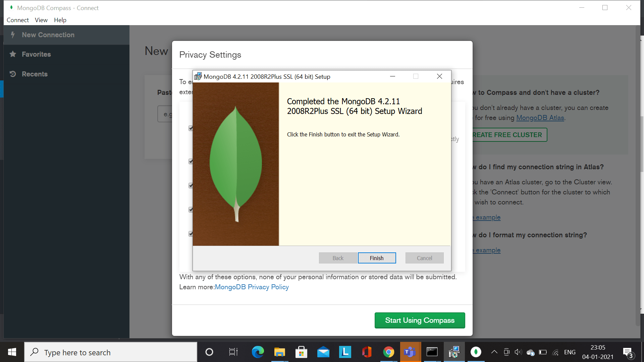
Task: Open Recents using the history icon
Action: [13, 74]
